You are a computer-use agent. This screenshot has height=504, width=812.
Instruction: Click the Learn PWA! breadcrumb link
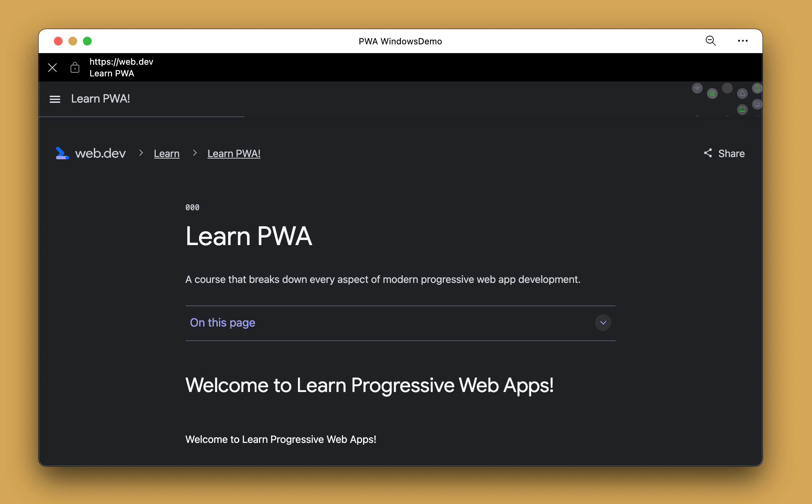tap(235, 153)
